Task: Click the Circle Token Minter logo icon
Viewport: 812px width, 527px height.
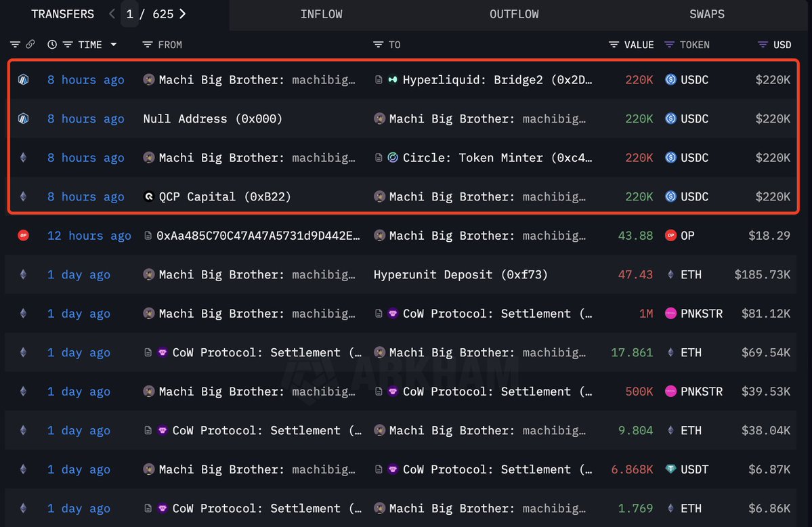Action: 393,158
